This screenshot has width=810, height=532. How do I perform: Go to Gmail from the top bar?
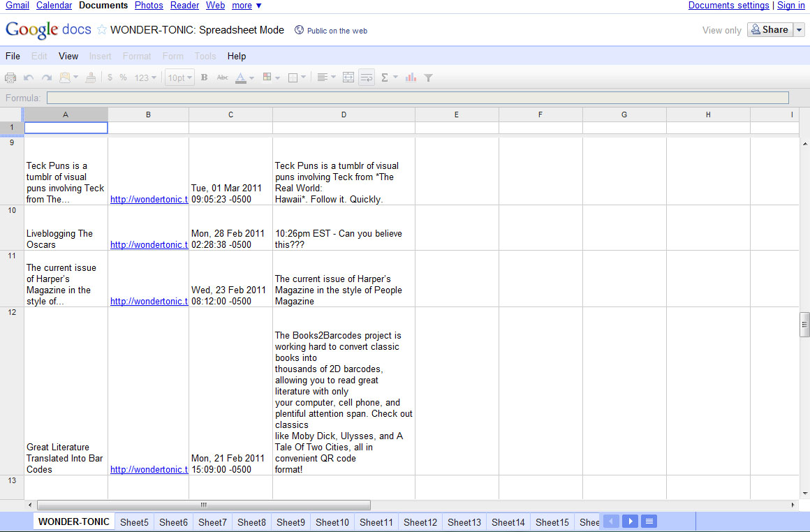[x=17, y=5]
